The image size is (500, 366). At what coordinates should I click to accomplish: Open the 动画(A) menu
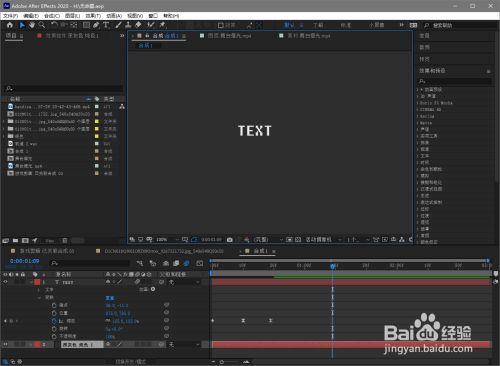114,16
